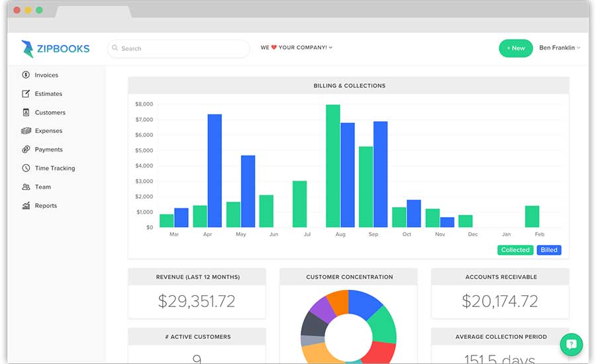
Task: Click the August collected green bar
Action: click(x=333, y=166)
